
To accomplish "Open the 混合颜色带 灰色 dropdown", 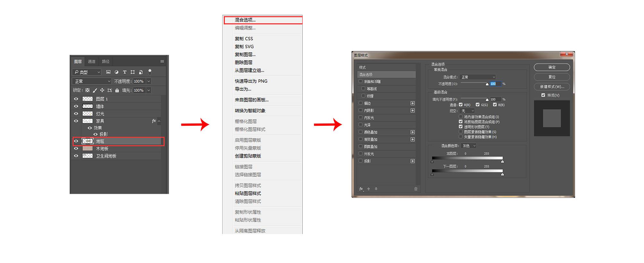I will (469, 146).
